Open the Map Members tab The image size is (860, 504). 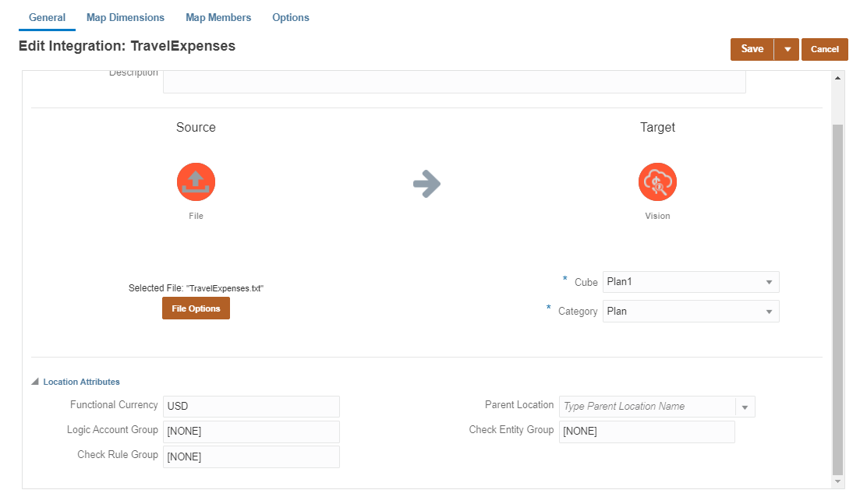click(x=218, y=17)
